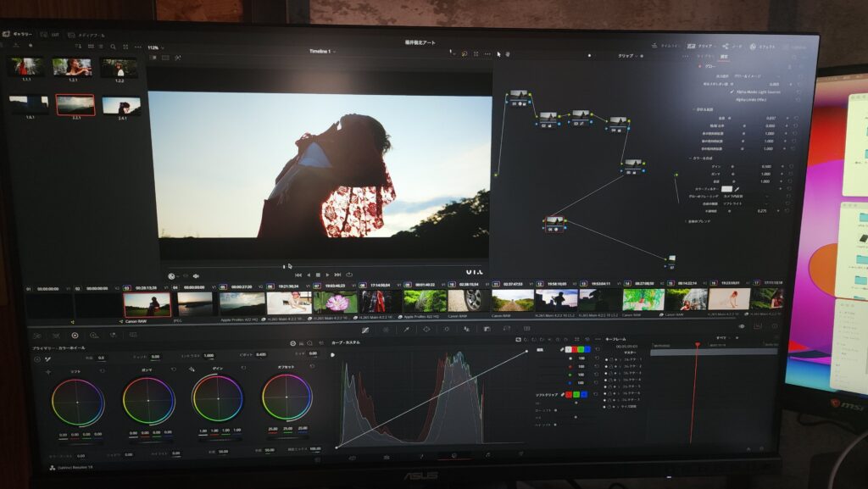Select corrector node 03
This screenshot has height=489, width=868.
pyautogui.click(x=580, y=119)
